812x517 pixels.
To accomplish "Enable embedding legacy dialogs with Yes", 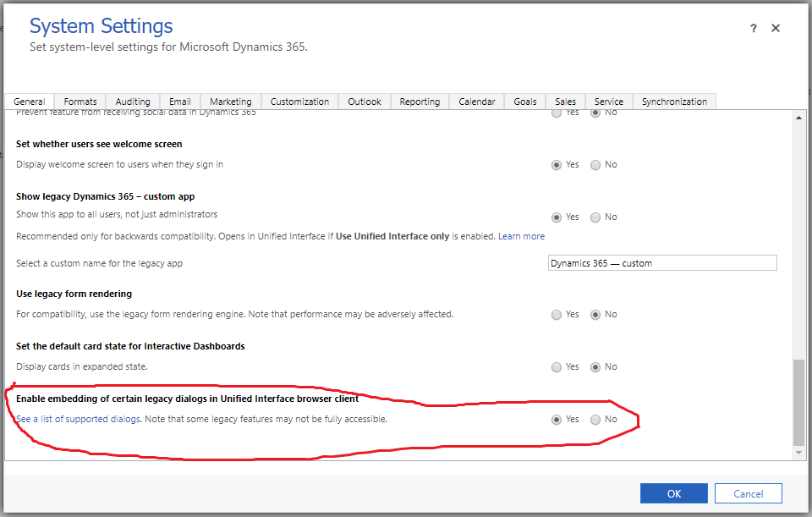I will coord(557,419).
